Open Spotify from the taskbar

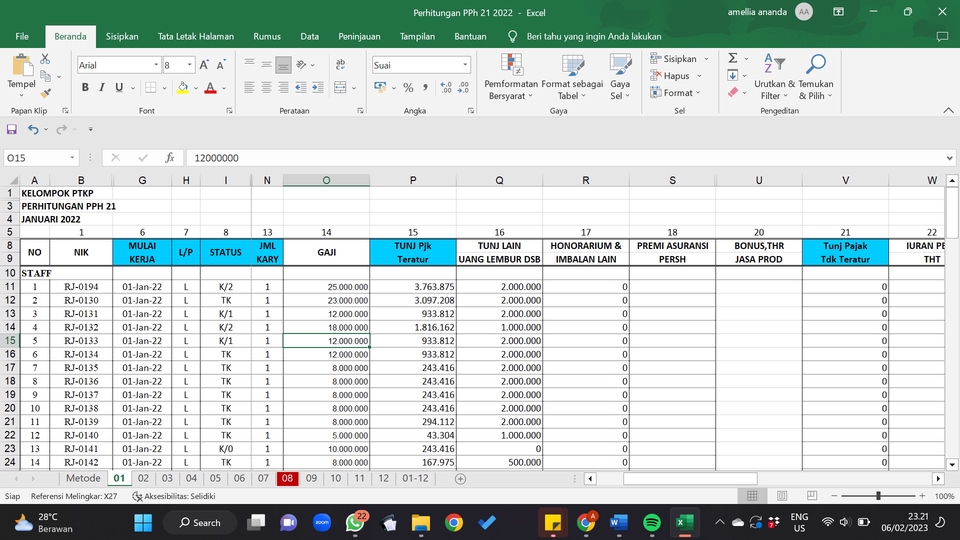pyautogui.click(x=651, y=522)
